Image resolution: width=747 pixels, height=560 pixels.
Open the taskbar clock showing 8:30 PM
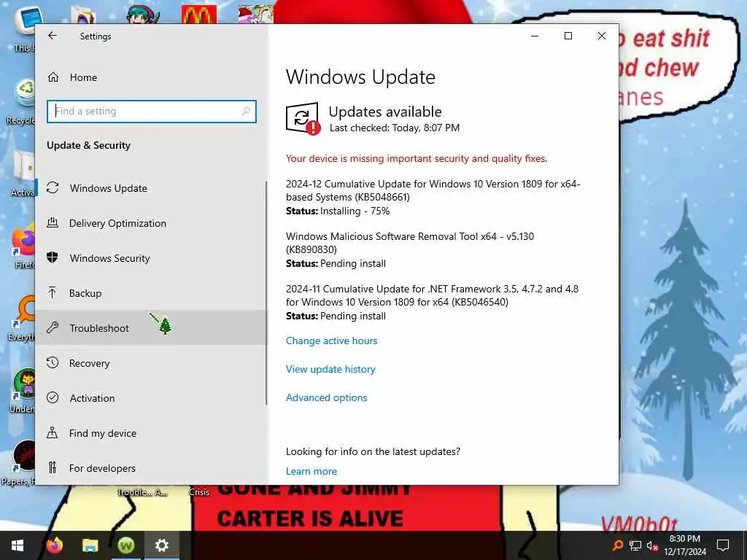685,545
